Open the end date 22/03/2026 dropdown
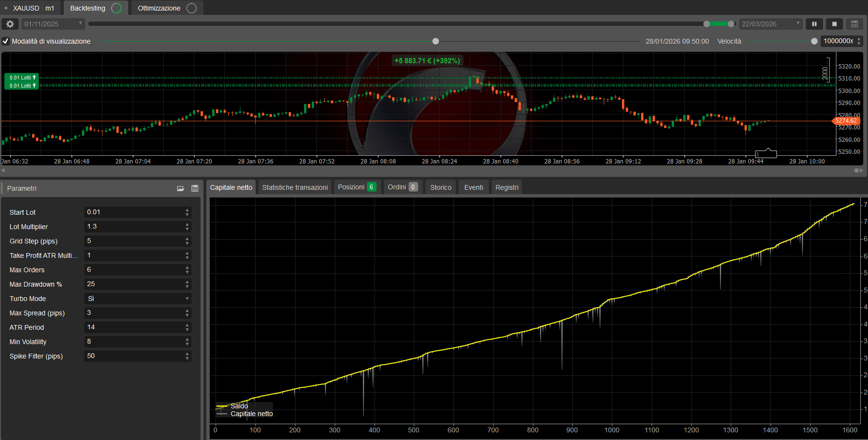The image size is (868, 440). pos(770,24)
